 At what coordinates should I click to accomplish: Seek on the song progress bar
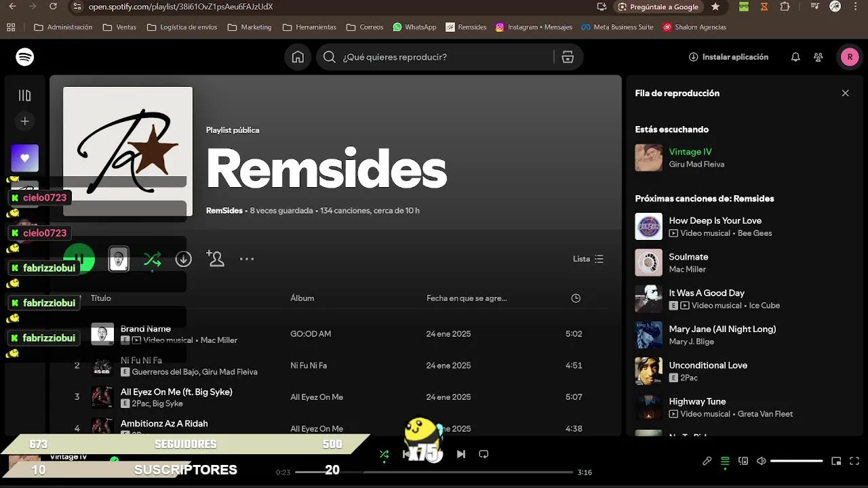pos(434,472)
